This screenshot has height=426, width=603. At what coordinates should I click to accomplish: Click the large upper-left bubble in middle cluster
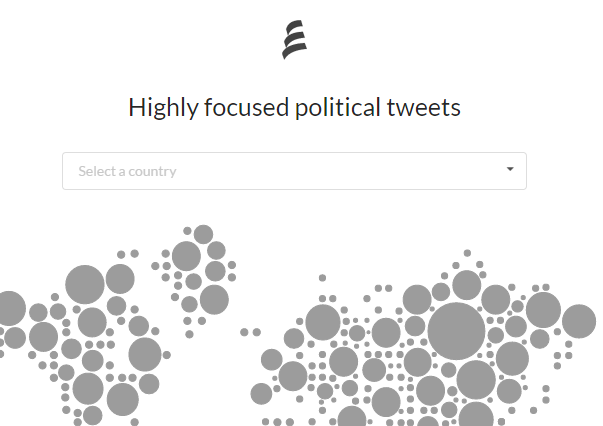tap(186, 255)
